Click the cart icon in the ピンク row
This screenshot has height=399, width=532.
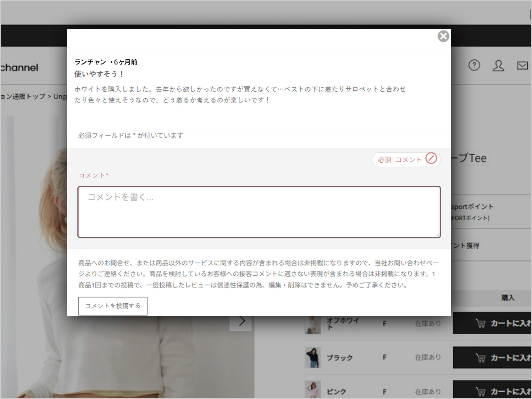[x=481, y=391]
